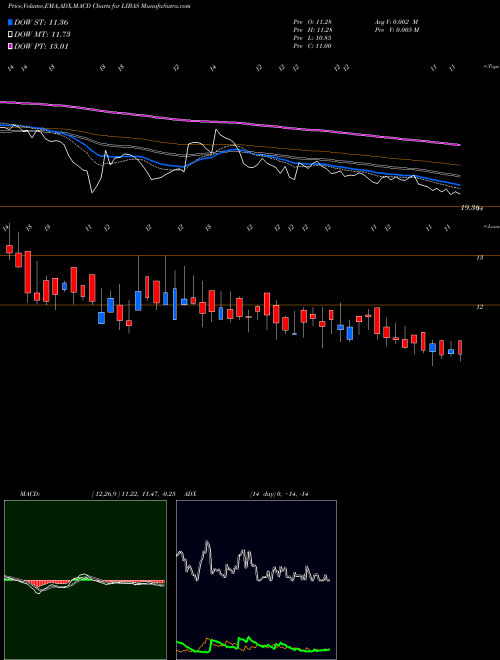Click the 'Pre O: 11.28' value

(x=313, y=22)
